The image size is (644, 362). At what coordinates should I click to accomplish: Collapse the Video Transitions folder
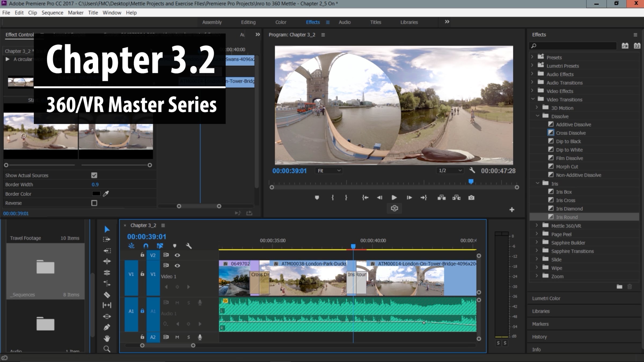click(x=533, y=99)
